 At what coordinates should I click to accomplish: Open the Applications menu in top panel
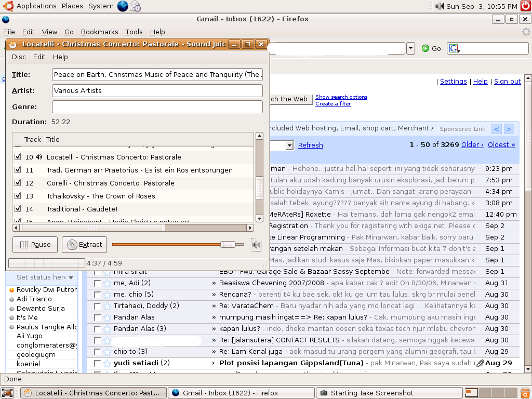click(x=36, y=6)
